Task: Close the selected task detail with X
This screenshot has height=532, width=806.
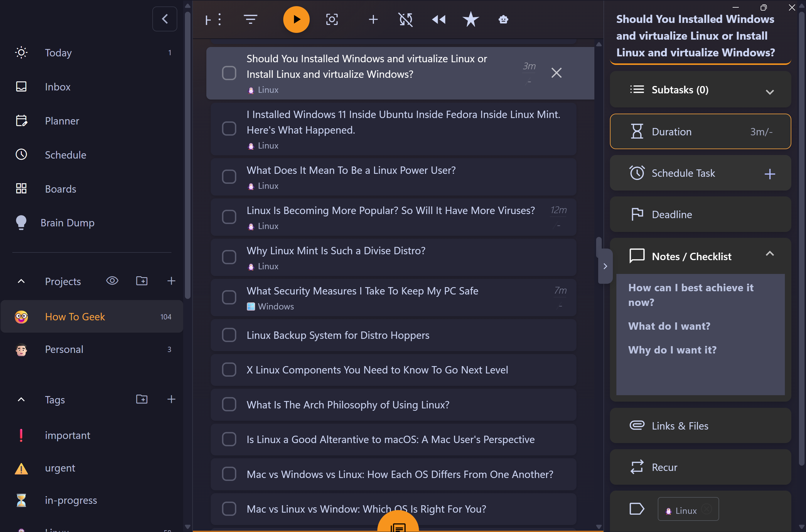Action: 556,73
